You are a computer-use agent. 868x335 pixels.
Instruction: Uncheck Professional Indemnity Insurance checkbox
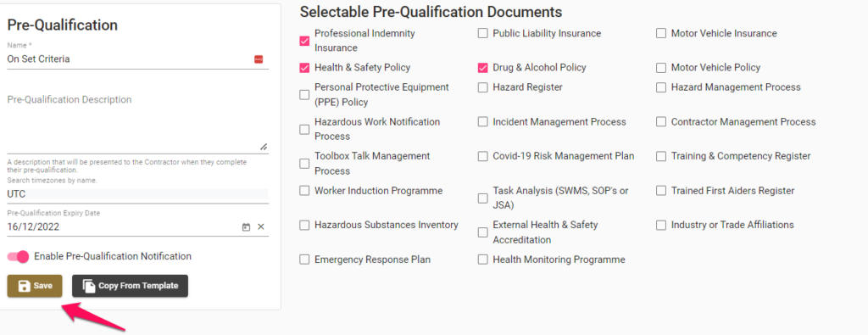click(x=304, y=41)
